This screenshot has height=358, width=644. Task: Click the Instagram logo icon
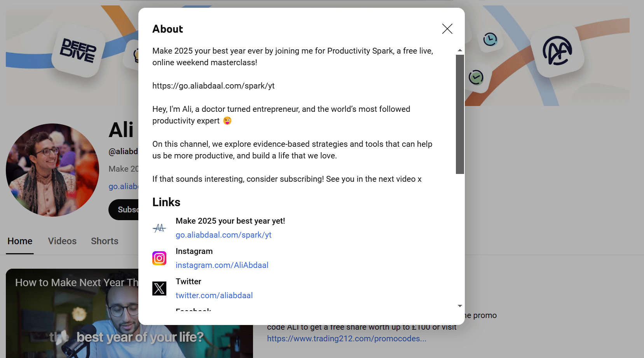click(159, 258)
